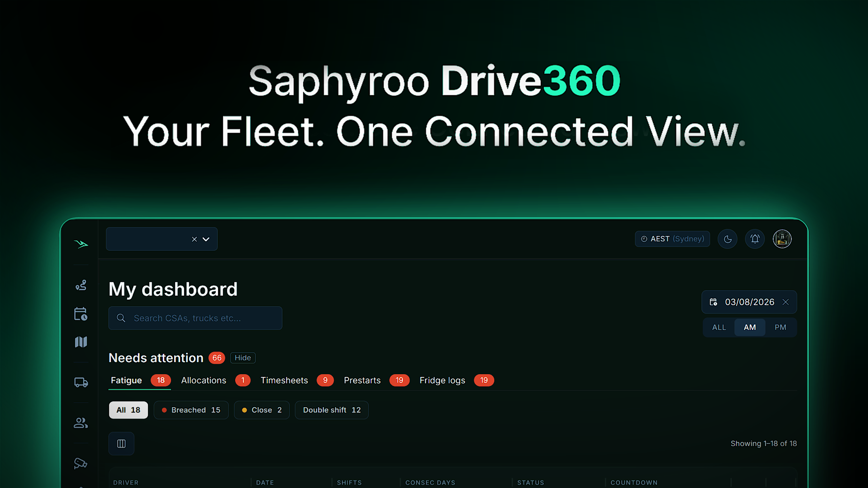Switch to the Allocations tab
The width and height of the screenshot is (868, 488).
pos(216,380)
